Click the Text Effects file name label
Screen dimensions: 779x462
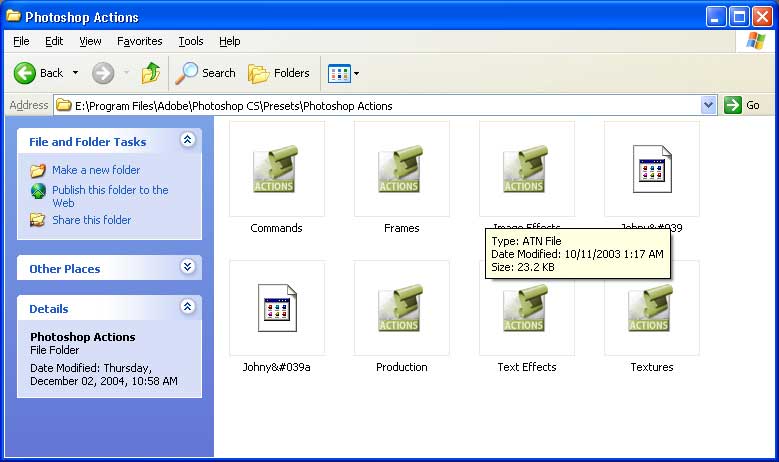[x=527, y=367]
